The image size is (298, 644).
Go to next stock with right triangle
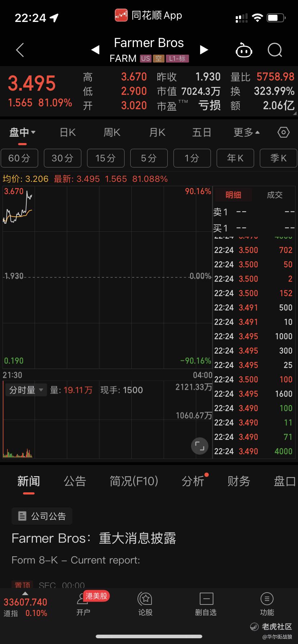click(204, 50)
